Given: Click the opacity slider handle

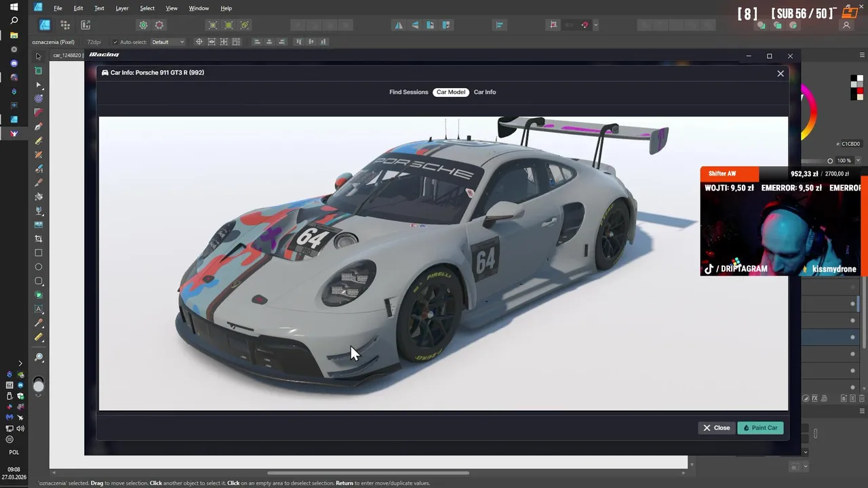Looking at the screenshot, I should pyautogui.click(x=830, y=161).
